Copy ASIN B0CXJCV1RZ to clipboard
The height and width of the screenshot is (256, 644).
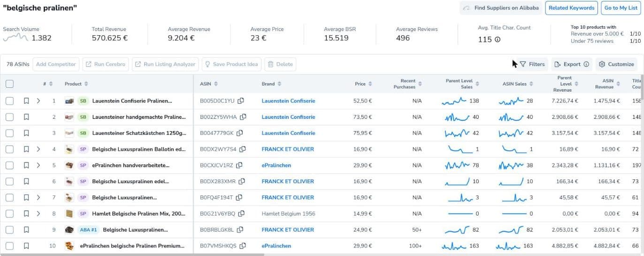[239, 165]
